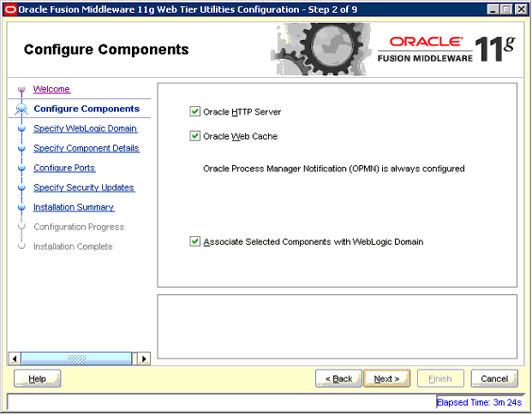Click the horizontal scrollbar thumb in the navigation pane
Screen dimensions: 532x415
click(x=76, y=359)
